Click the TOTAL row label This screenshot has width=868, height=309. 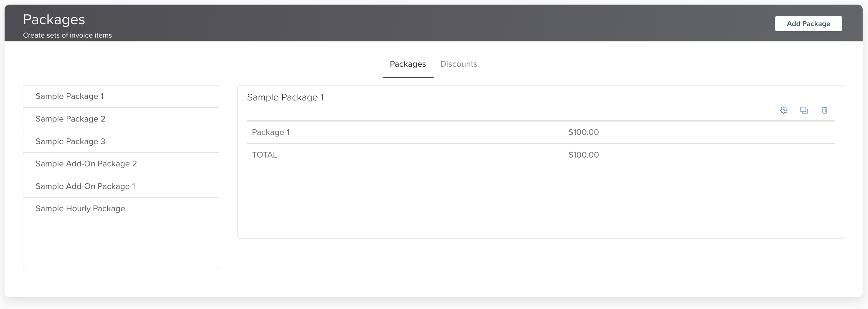264,155
